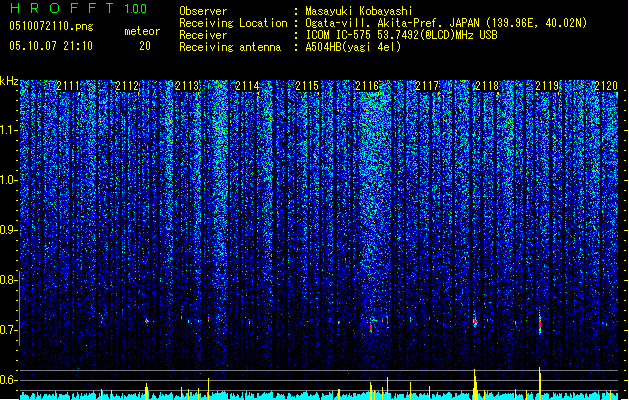Viewport: 629px width, 400px height.
Task: Click the 2114 time marker
Action: tap(247, 86)
